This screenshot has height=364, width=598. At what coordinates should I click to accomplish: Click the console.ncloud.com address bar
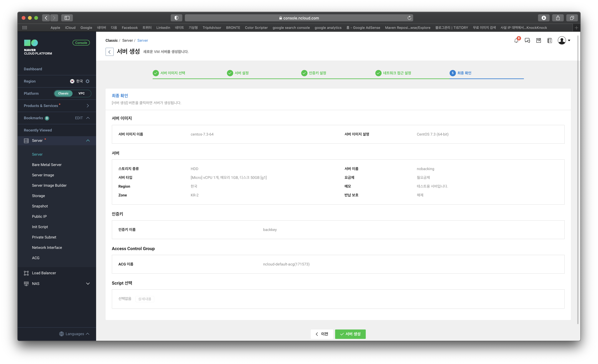point(299,18)
